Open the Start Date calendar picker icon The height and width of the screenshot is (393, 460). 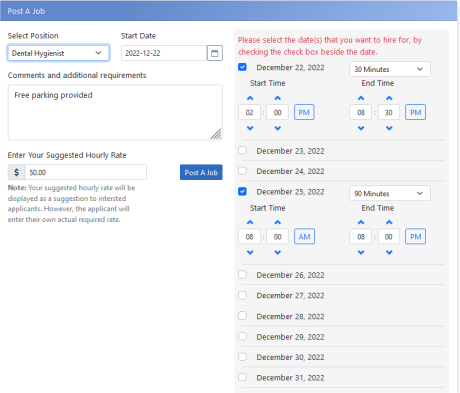pyautogui.click(x=215, y=53)
